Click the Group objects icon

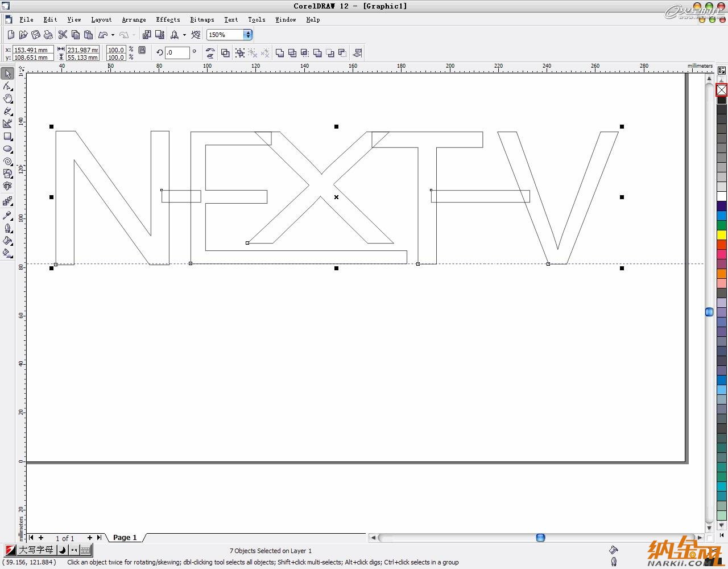pos(240,53)
